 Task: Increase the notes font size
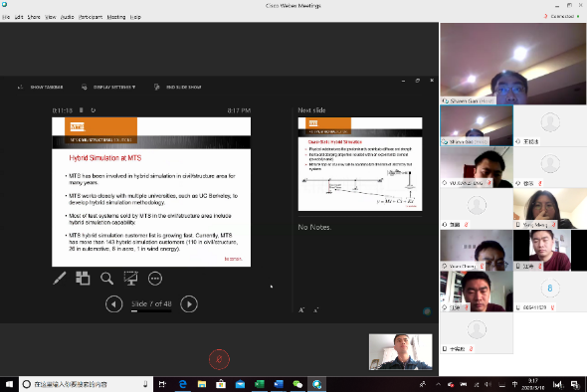point(301,310)
